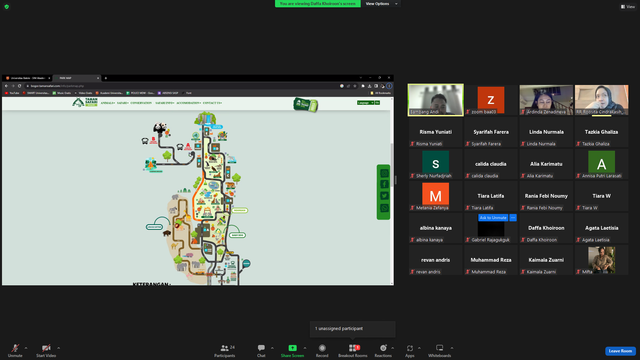Viewport: 640px width, 360px height.
Task: Open the Apps panel
Action: point(410,350)
